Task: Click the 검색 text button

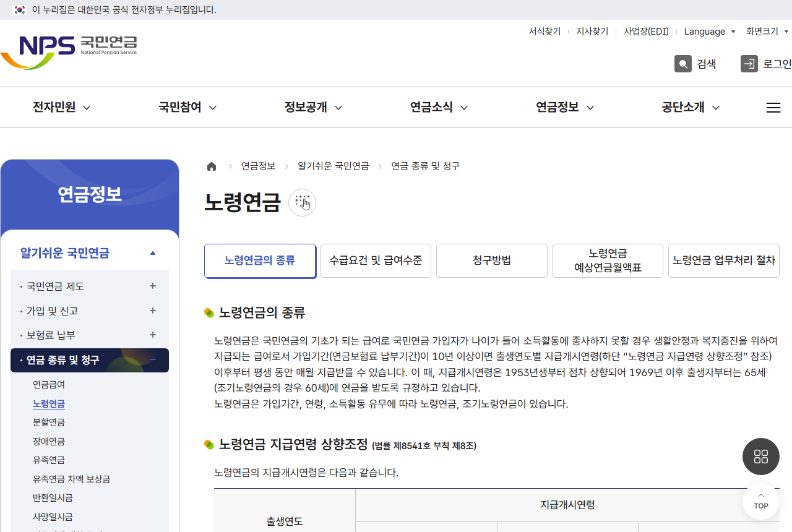Action: [706, 64]
